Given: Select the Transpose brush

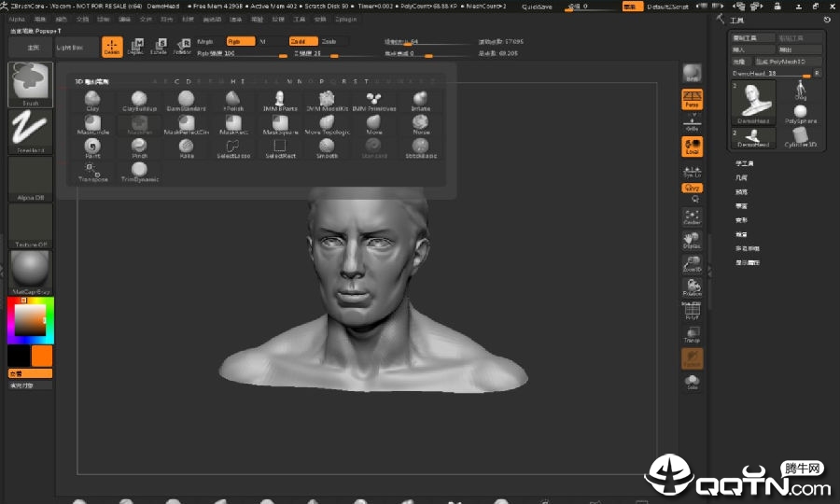Looking at the screenshot, I should (92, 172).
